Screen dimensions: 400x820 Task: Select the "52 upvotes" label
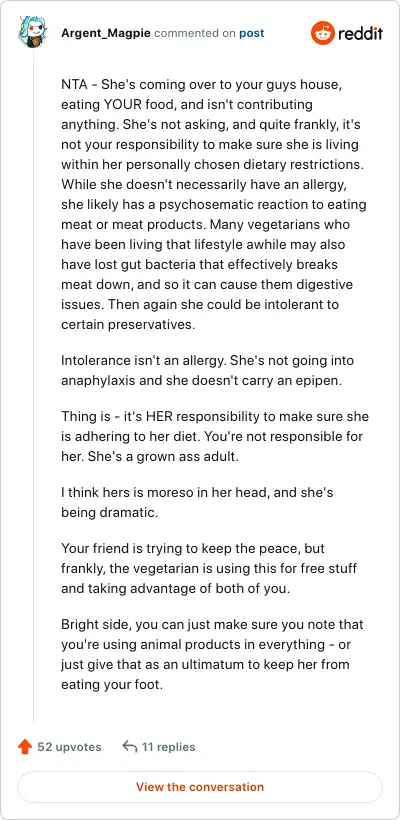pyautogui.click(x=70, y=747)
